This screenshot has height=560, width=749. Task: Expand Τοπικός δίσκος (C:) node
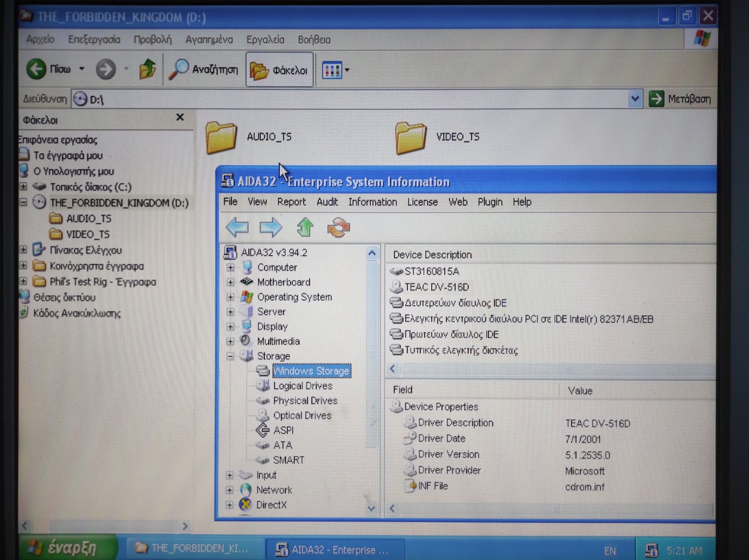pyautogui.click(x=23, y=187)
